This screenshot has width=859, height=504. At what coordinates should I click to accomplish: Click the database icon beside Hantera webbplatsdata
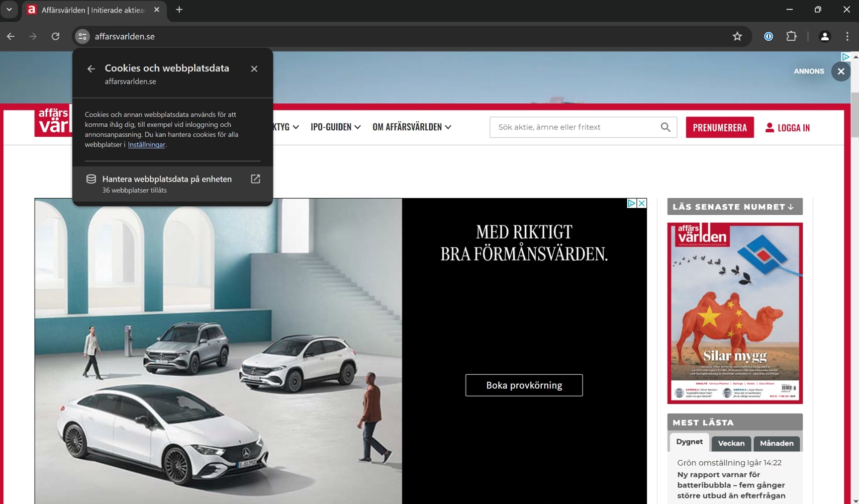point(91,179)
